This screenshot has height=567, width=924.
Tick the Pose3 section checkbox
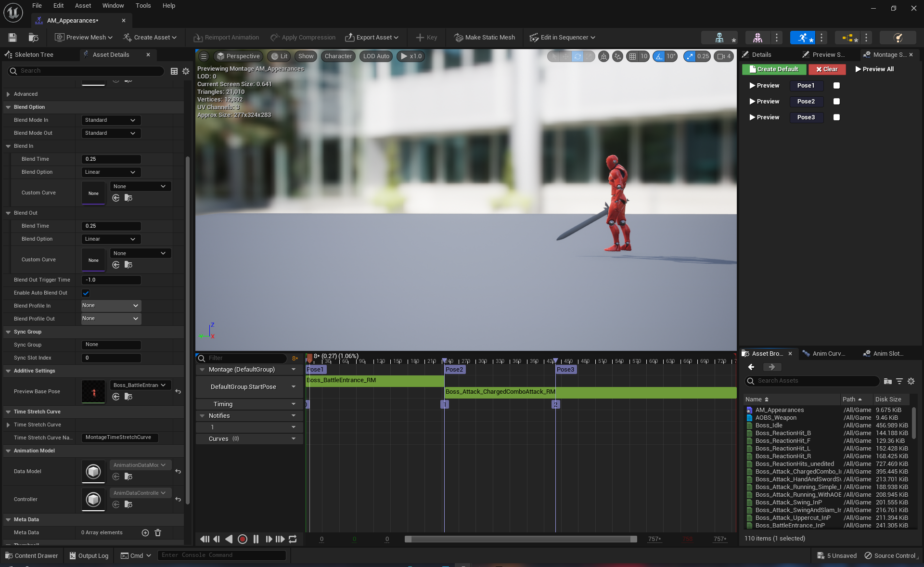[836, 117]
